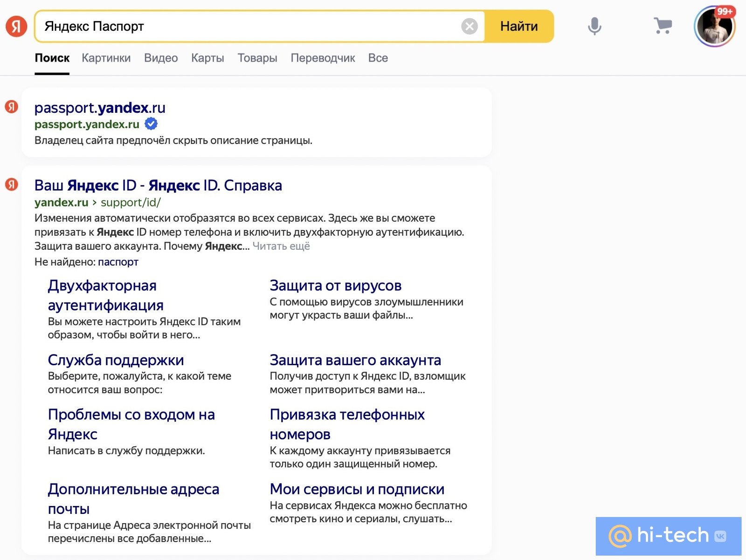Viewport: 746px width, 560px height.
Task: Open Двухфакторная аутентификация sitelink
Action: pos(105,295)
